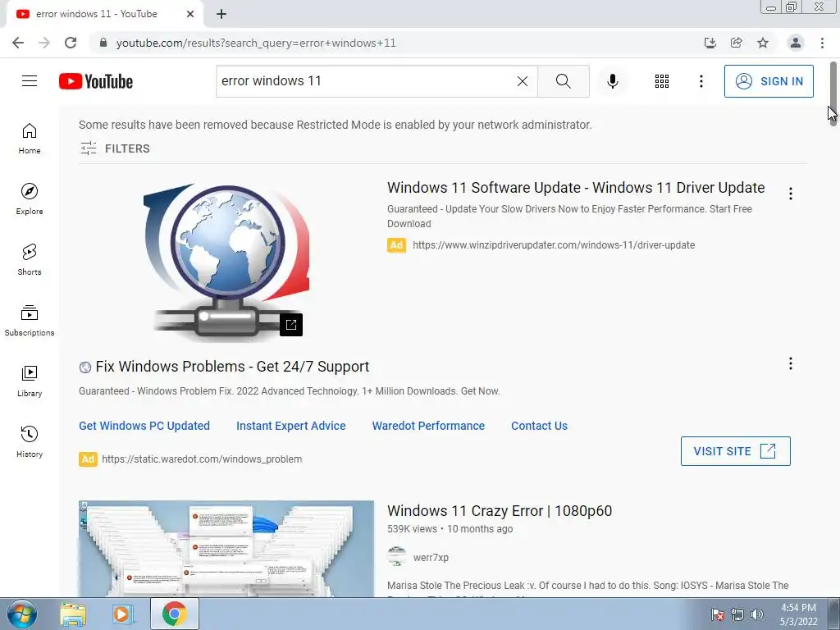Click the VISIT SITE button
The height and width of the screenshot is (630, 840).
(736, 451)
